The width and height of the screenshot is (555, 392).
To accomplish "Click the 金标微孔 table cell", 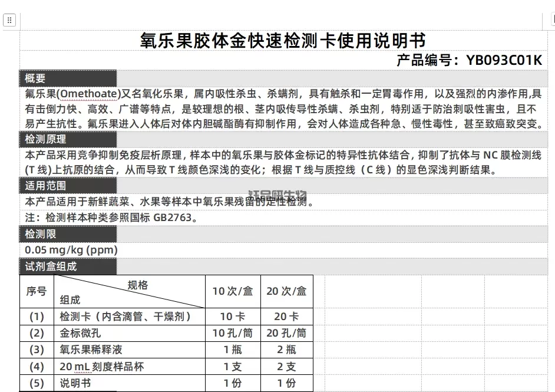I will pyautogui.click(x=80, y=333).
